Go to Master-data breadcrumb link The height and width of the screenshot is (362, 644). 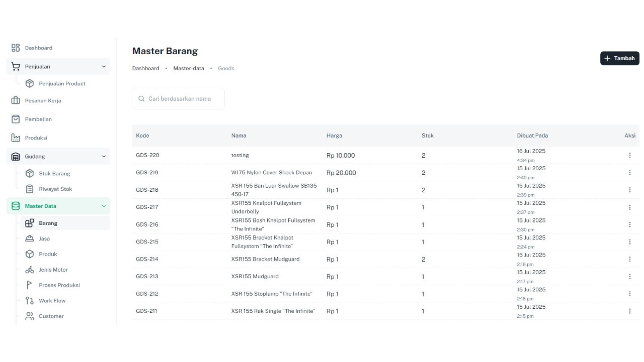pyautogui.click(x=189, y=68)
